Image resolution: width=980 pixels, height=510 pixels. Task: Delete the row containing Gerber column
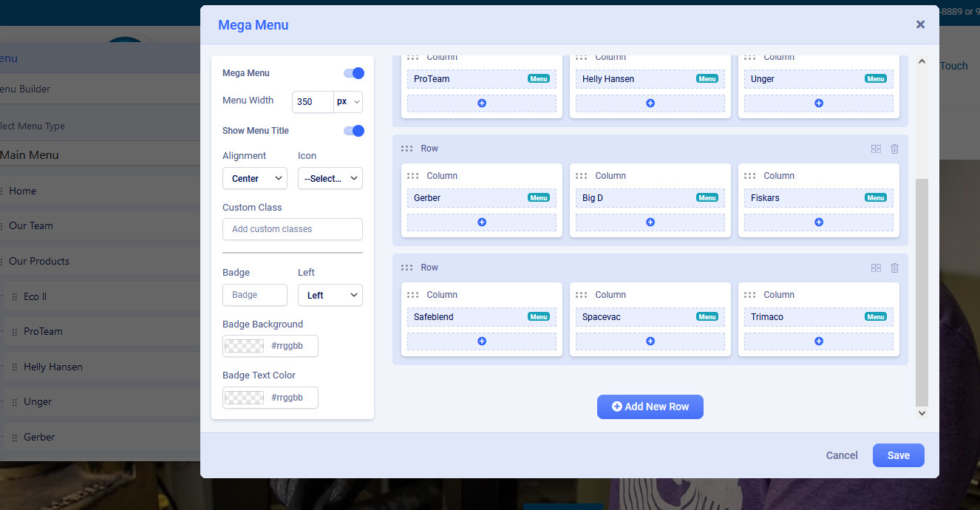coord(894,149)
